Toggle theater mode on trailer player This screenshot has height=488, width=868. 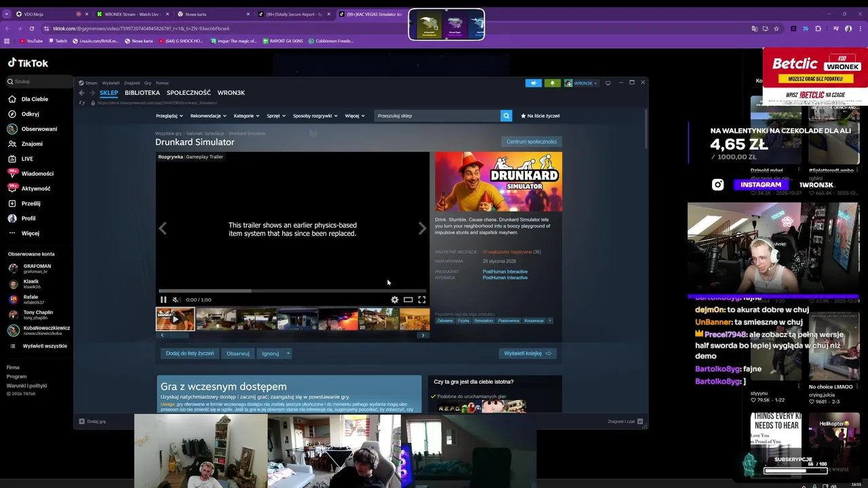click(x=408, y=300)
